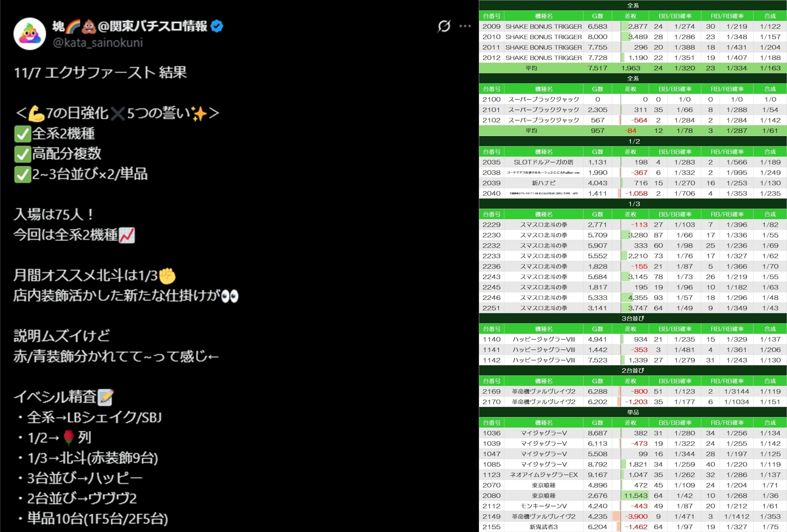Image resolution: width=787 pixels, height=532 pixels.
Task: Open the three-dot more options menu
Action: 465,26
